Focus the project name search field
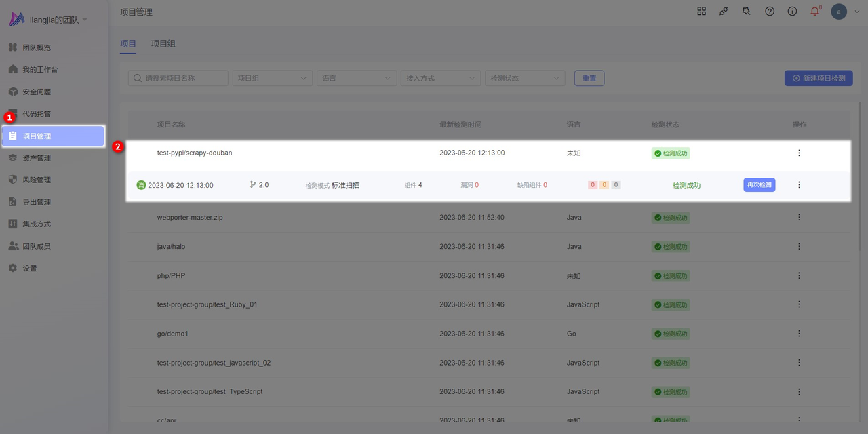868x434 pixels. [x=178, y=79]
